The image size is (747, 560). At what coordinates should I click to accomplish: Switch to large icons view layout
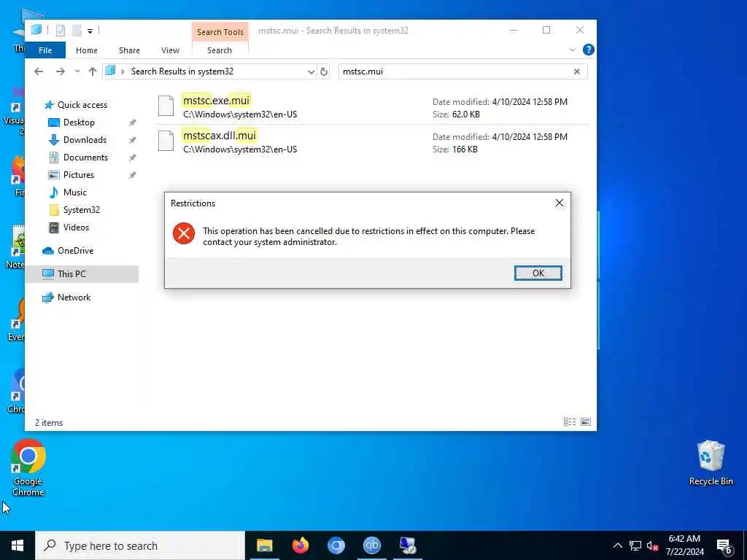click(x=586, y=422)
